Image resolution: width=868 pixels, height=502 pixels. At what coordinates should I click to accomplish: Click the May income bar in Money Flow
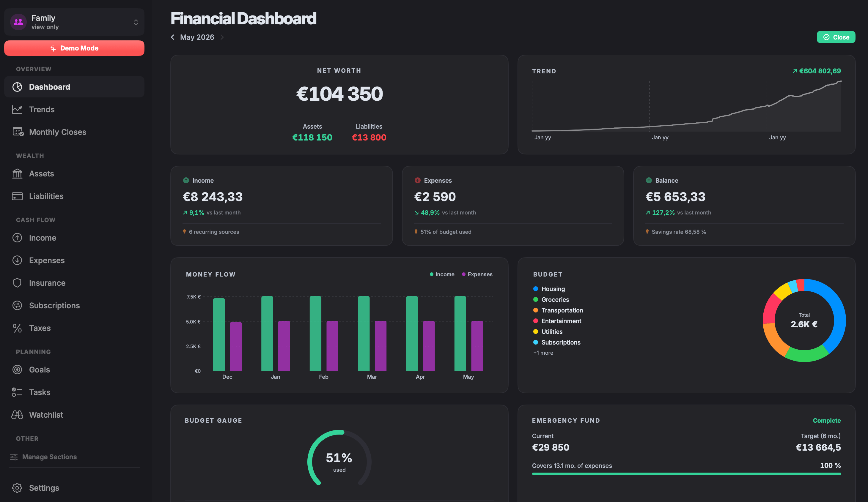[x=460, y=334]
